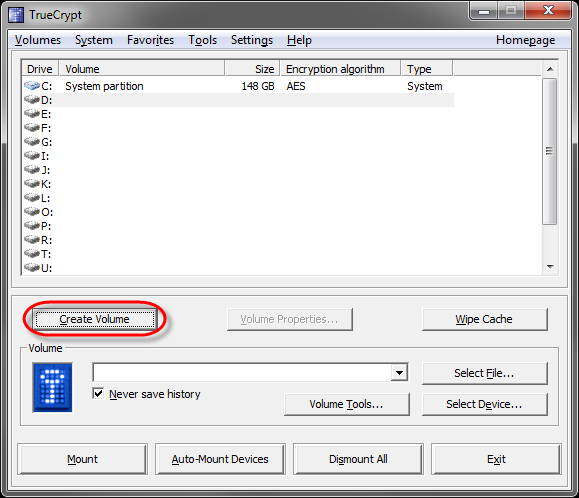Sort by Encryption algorithm column header
579x498 pixels.
pos(340,69)
